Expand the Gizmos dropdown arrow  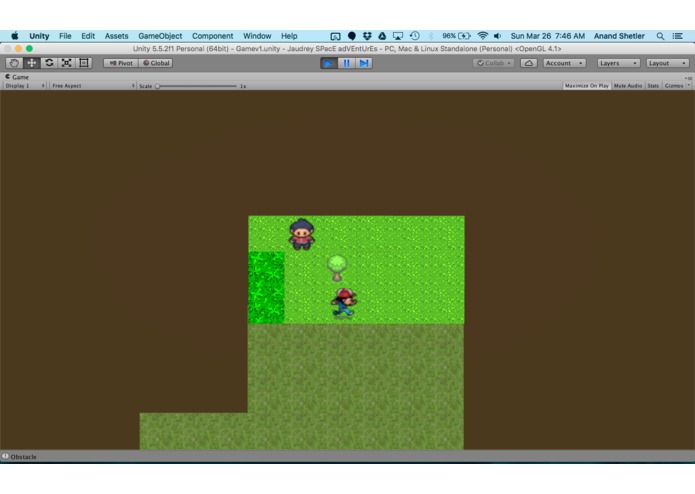688,86
